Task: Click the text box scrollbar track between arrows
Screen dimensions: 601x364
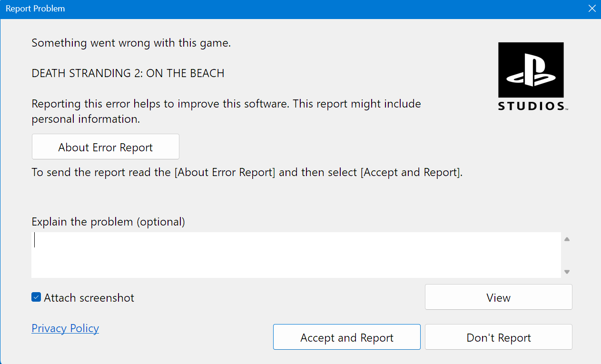Action: [567, 256]
